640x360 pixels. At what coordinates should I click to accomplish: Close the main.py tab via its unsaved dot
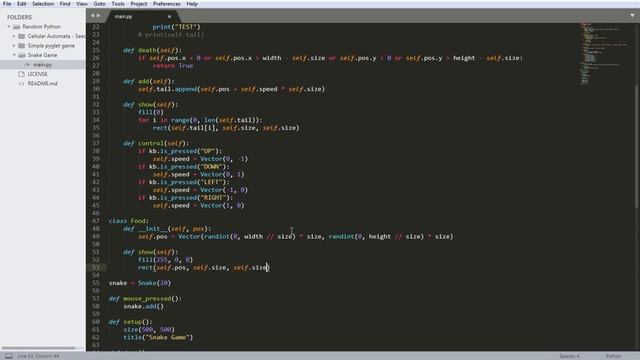(169, 16)
